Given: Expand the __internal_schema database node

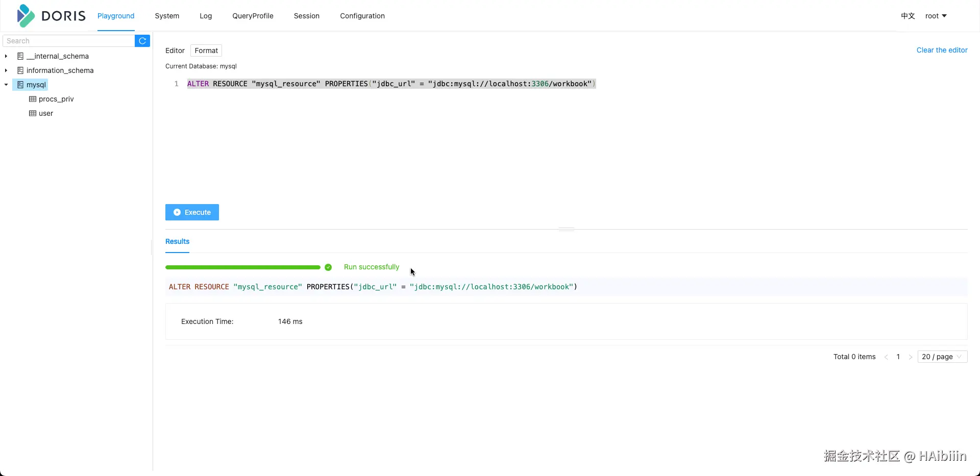Looking at the screenshot, I should coord(6,56).
